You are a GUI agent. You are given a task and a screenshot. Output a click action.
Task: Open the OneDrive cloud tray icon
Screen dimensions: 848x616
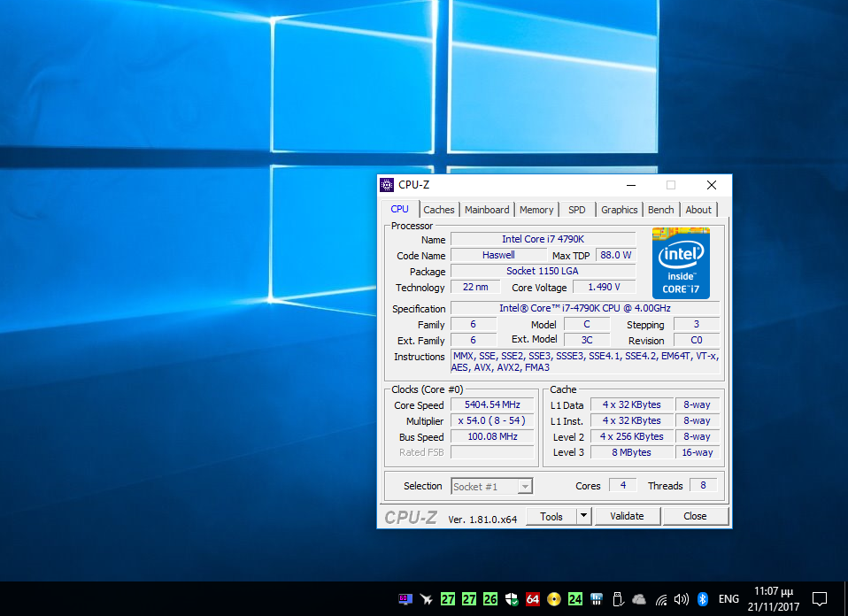639,598
